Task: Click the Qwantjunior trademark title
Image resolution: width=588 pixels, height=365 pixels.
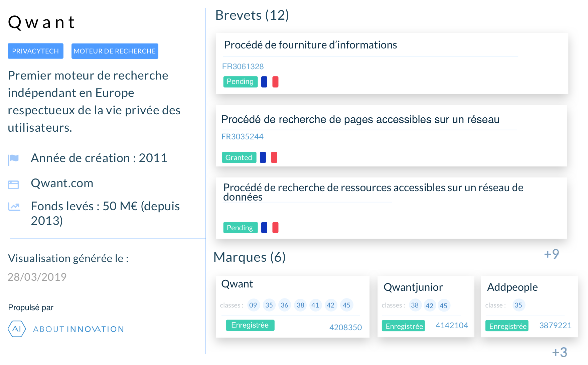Action: click(x=413, y=287)
